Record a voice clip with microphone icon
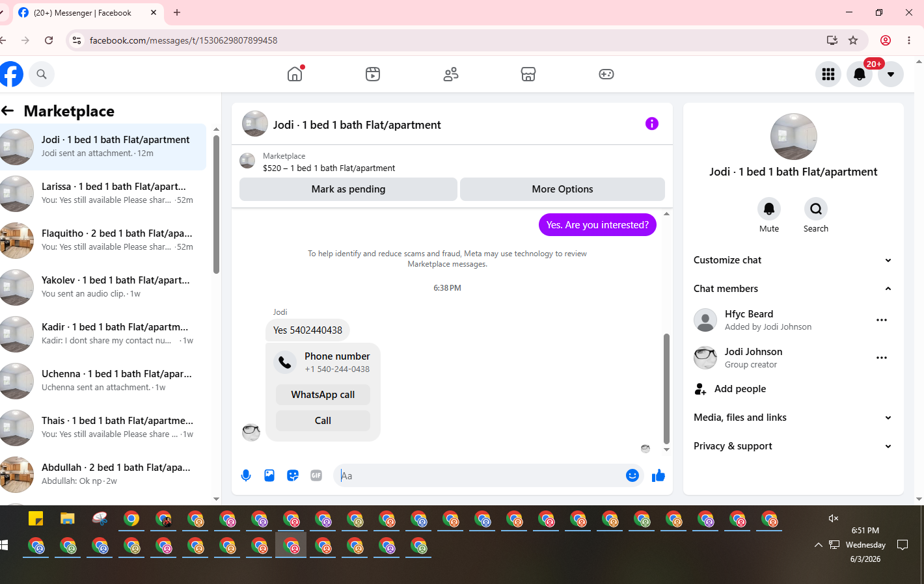 [x=246, y=475]
